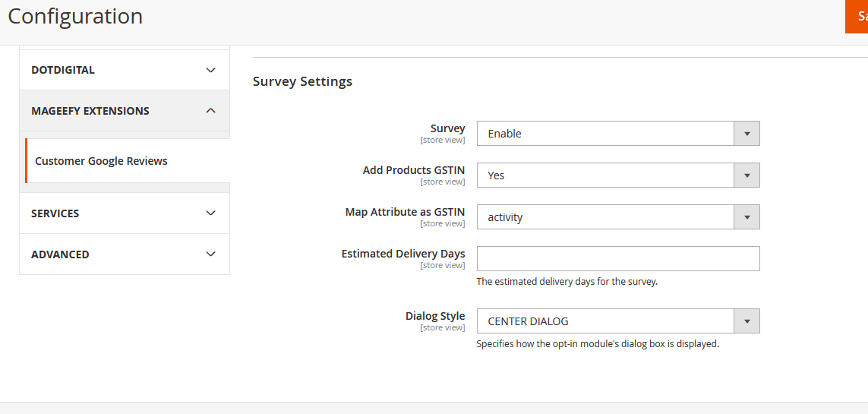This screenshot has height=414, width=868.
Task: Click arrow button on Map Attribute dropdown
Action: [746, 217]
